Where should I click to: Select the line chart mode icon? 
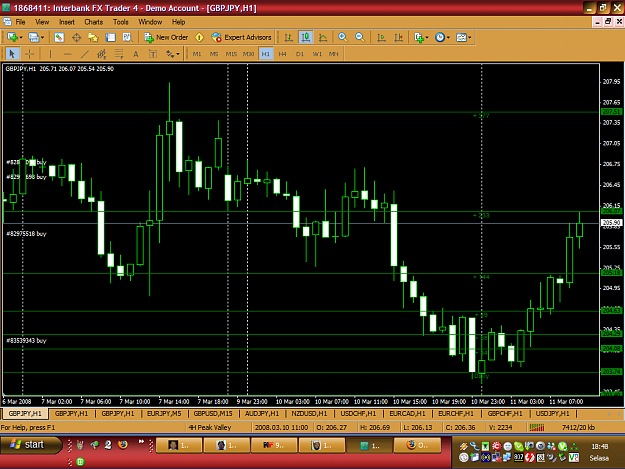pos(323,37)
